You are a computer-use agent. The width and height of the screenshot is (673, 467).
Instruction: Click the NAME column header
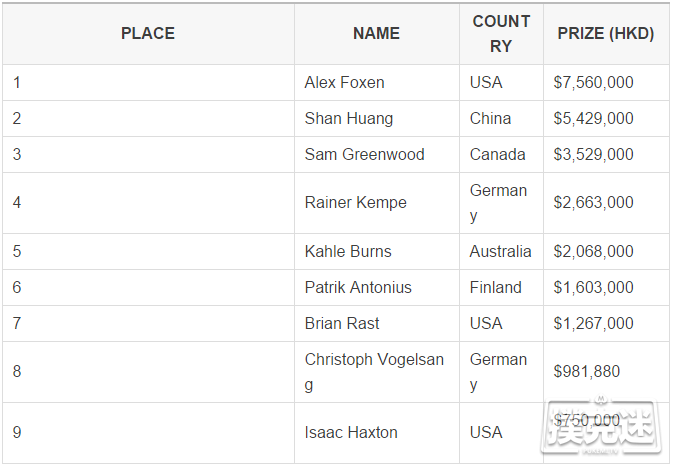point(376,33)
